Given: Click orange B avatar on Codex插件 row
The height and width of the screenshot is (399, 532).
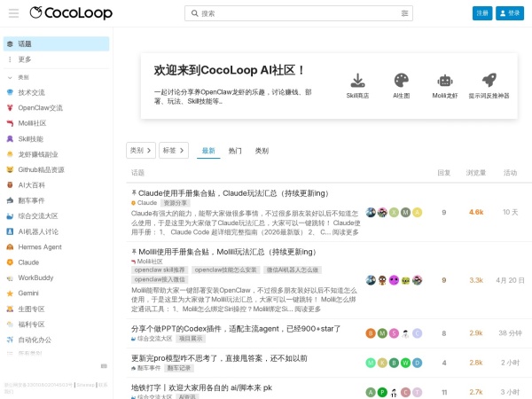Looking at the screenshot, I should 371,333.
